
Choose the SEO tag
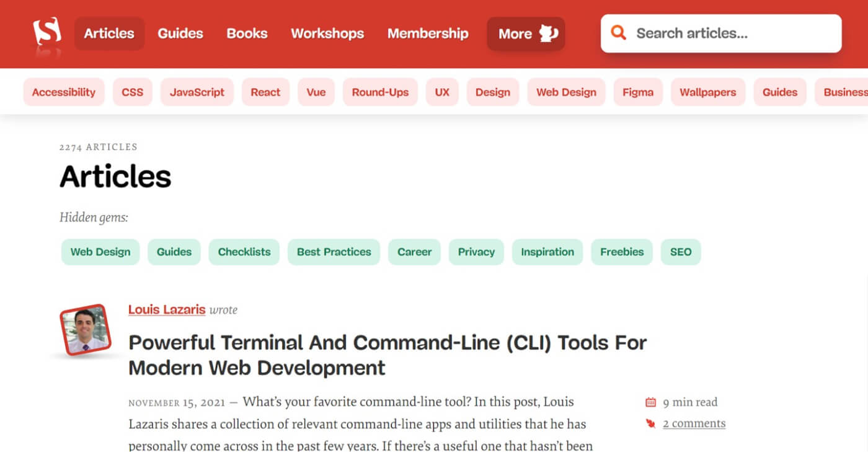681,252
